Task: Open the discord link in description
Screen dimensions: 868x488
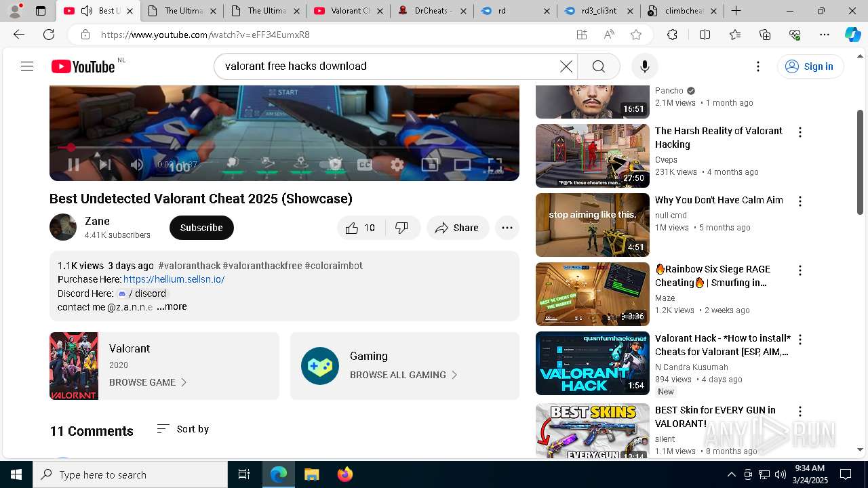Action: tap(142, 293)
